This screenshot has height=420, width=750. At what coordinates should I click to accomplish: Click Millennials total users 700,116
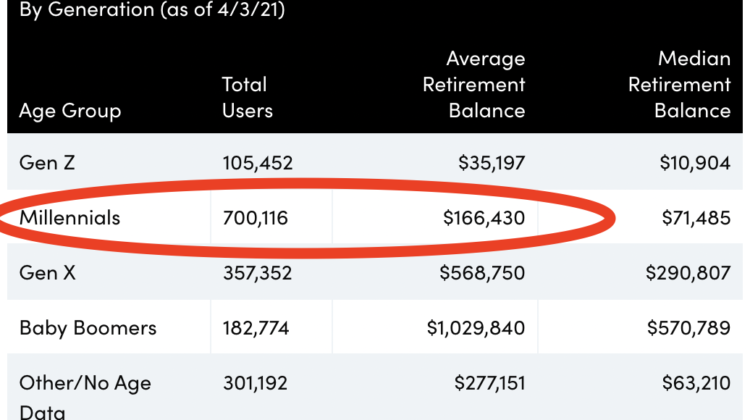[255, 217]
